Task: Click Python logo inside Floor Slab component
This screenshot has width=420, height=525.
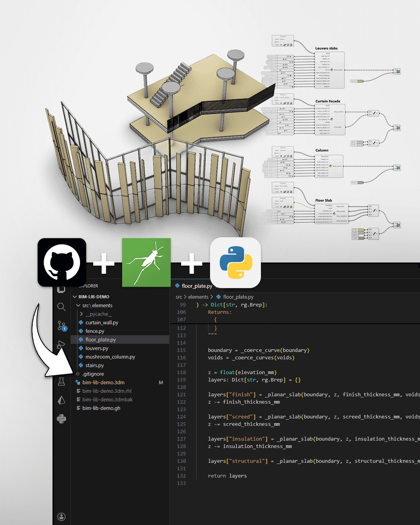Action: pyautogui.click(x=334, y=213)
